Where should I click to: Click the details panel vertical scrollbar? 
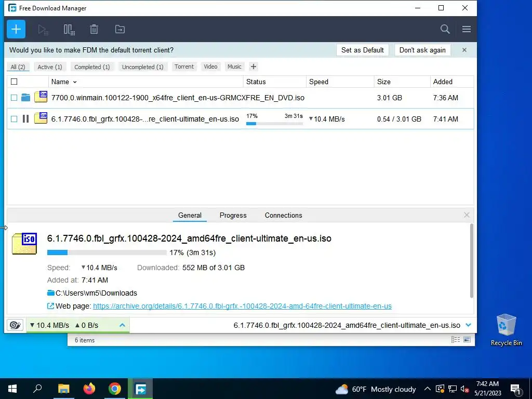pyautogui.click(x=472, y=261)
